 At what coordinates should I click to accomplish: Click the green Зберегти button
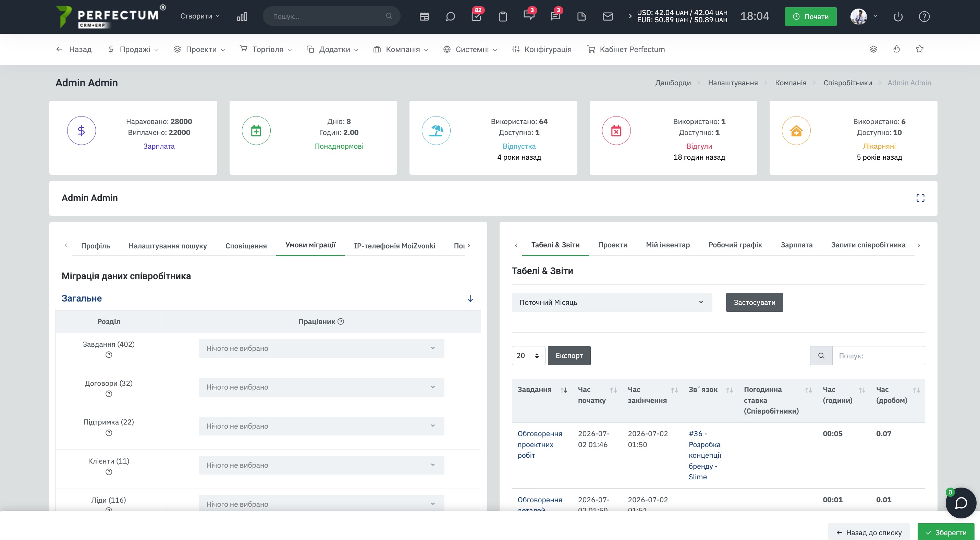(946, 532)
